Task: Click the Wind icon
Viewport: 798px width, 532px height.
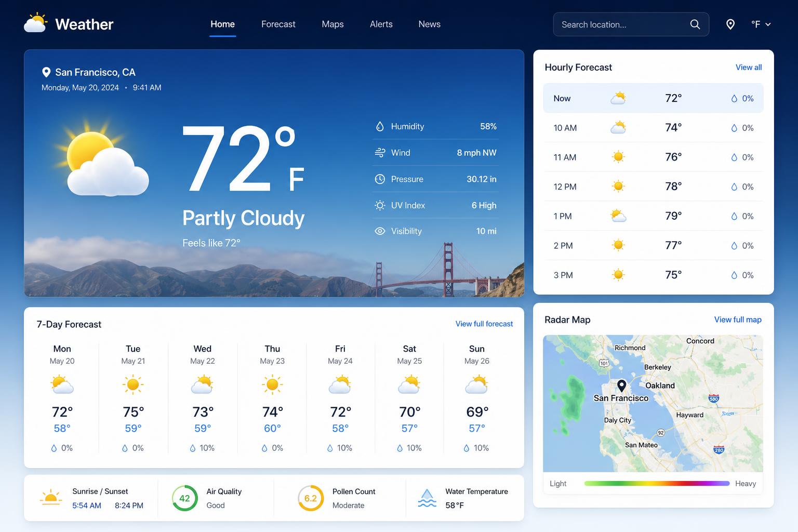Action: pos(380,153)
